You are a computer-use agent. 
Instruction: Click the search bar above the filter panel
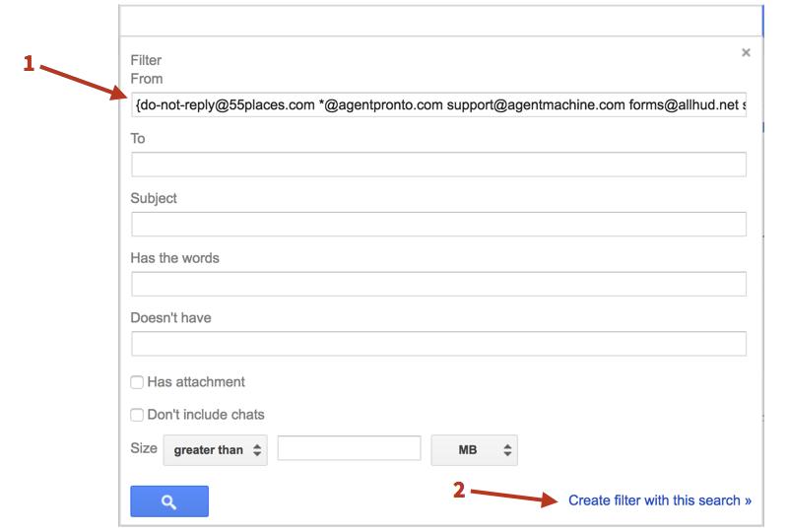point(438,19)
